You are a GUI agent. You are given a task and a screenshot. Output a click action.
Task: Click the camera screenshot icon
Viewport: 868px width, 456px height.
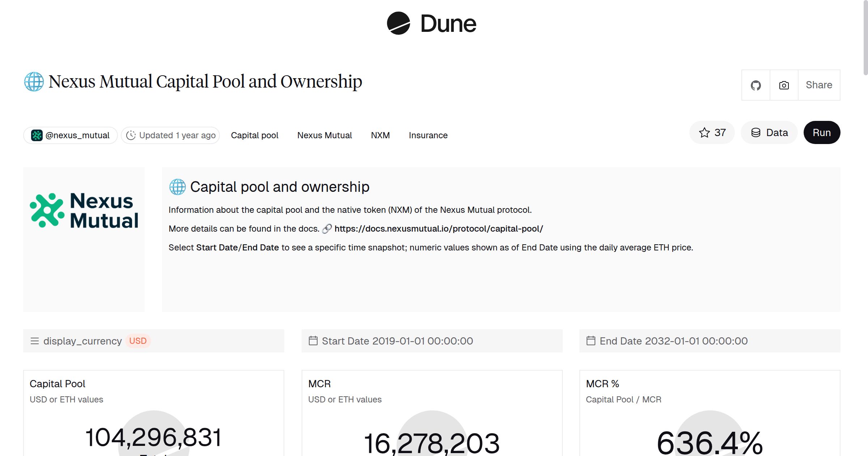(783, 85)
